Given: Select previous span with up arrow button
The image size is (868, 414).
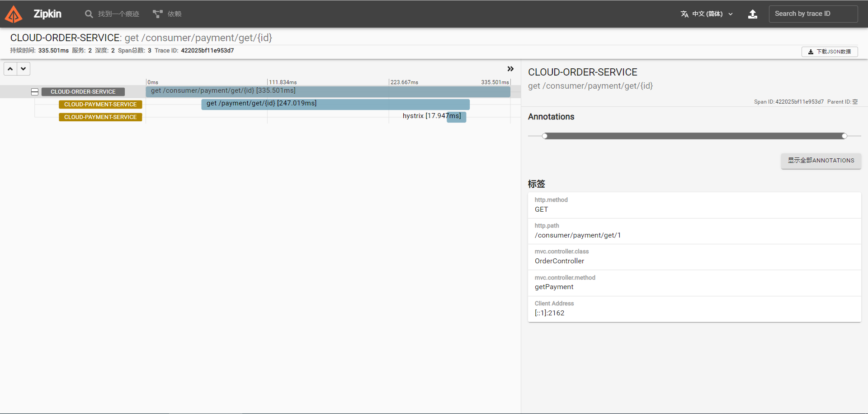Looking at the screenshot, I should tap(10, 69).
